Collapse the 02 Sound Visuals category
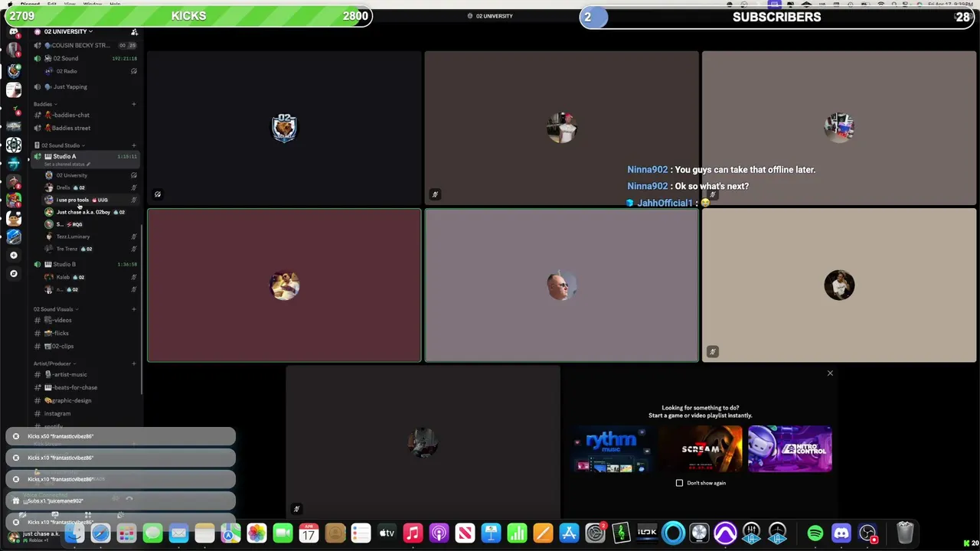980x551 pixels. tap(56, 309)
